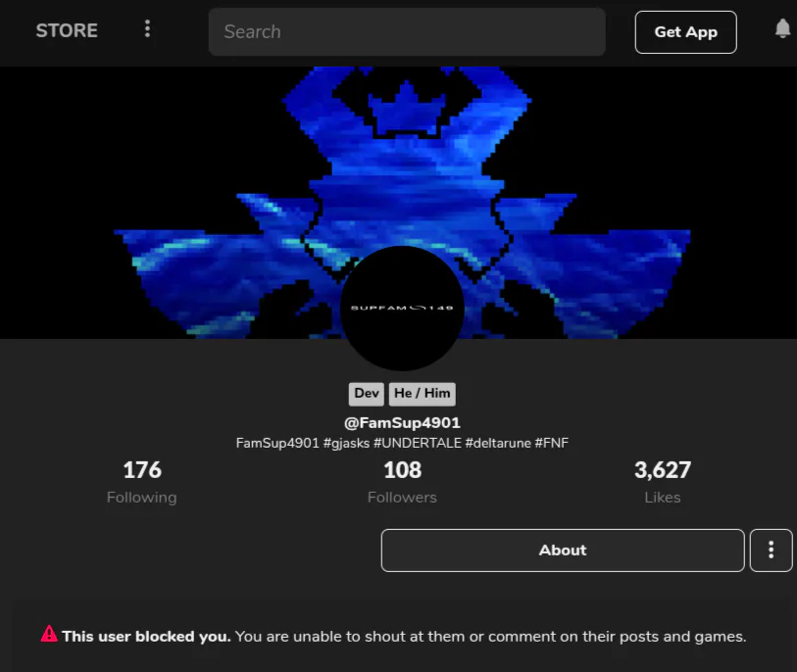This screenshot has height=672, width=797.
Task: Open the #FNF hashtag link
Action: coord(552,443)
